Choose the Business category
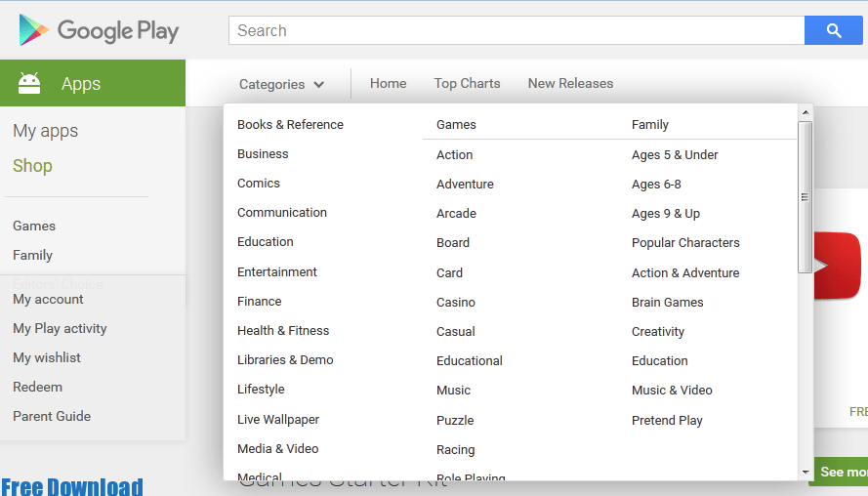Image resolution: width=868 pixels, height=496 pixels. tap(263, 154)
